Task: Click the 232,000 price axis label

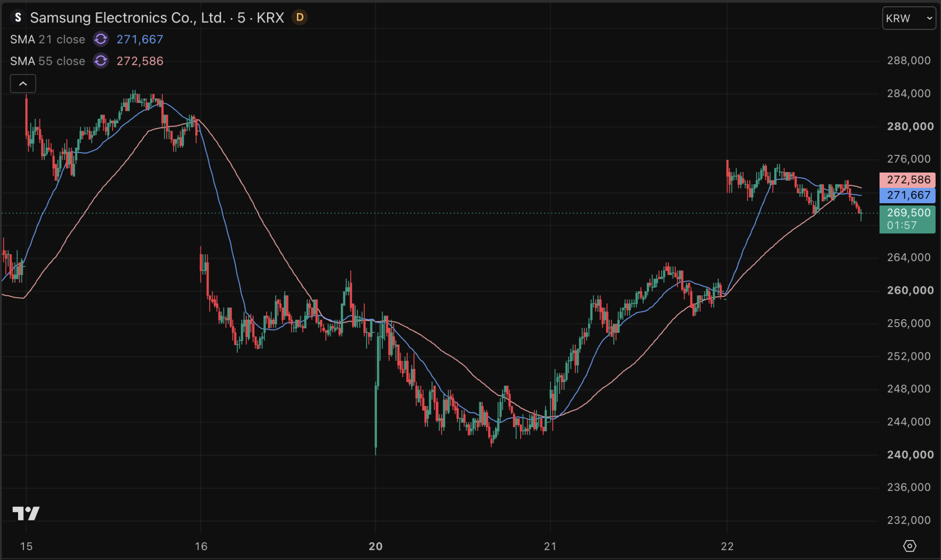Action: [x=909, y=520]
